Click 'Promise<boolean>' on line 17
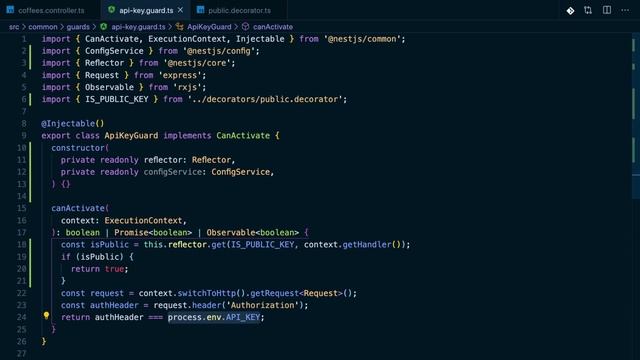This screenshot has height=360, width=640. (153, 233)
